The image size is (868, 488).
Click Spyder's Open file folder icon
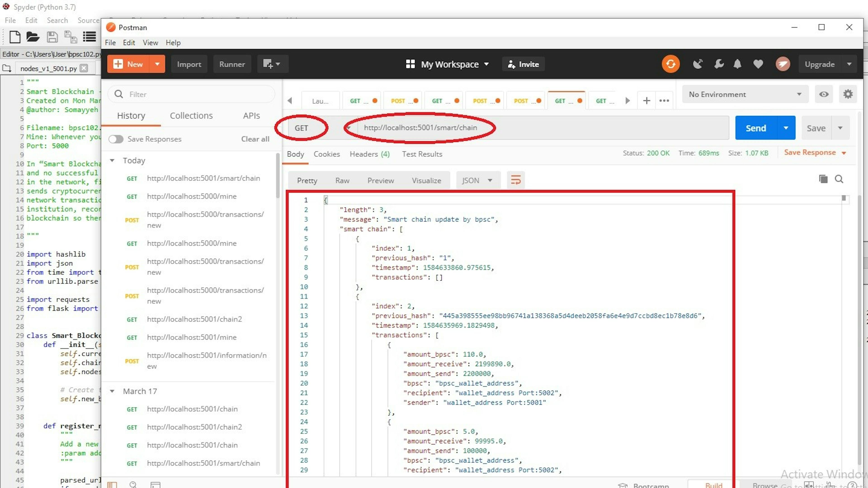[33, 37]
